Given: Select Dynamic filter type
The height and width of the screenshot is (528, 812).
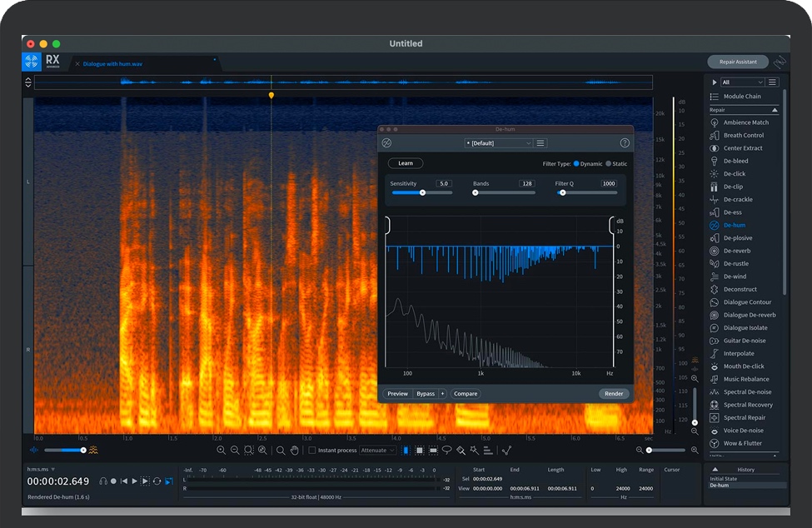Looking at the screenshot, I should 576,164.
